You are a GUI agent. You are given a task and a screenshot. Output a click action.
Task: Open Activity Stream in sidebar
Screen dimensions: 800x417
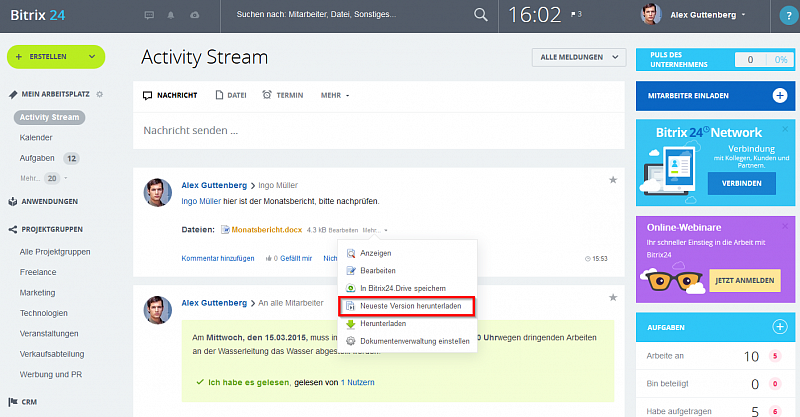coord(49,117)
